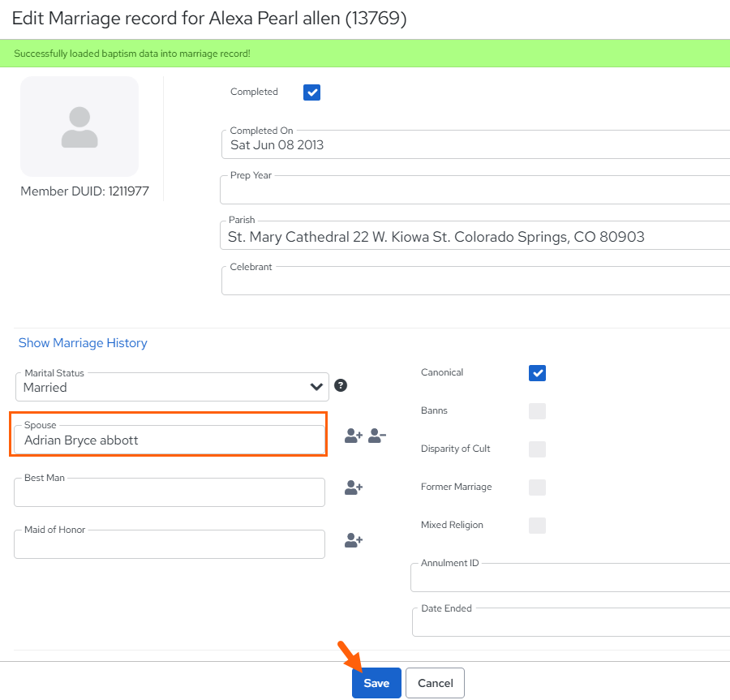Check the Disparity of Cult box
The width and height of the screenshot is (730, 700).
pos(537,449)
